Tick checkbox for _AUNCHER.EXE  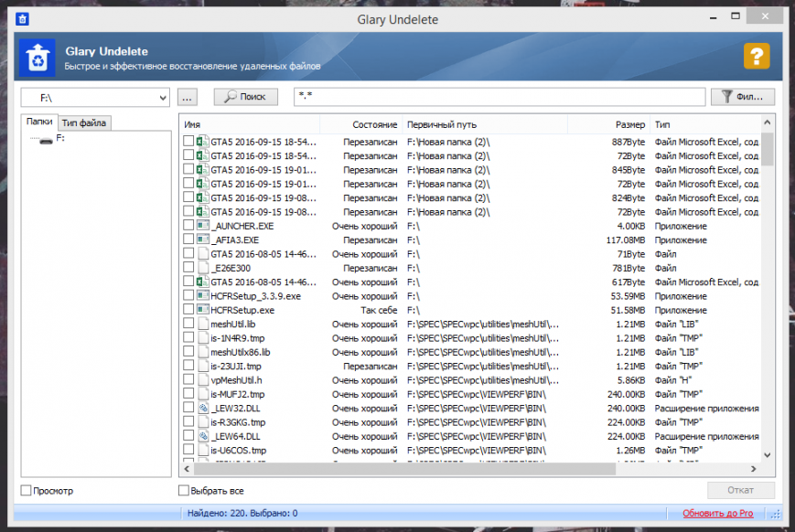pos(188,225)
